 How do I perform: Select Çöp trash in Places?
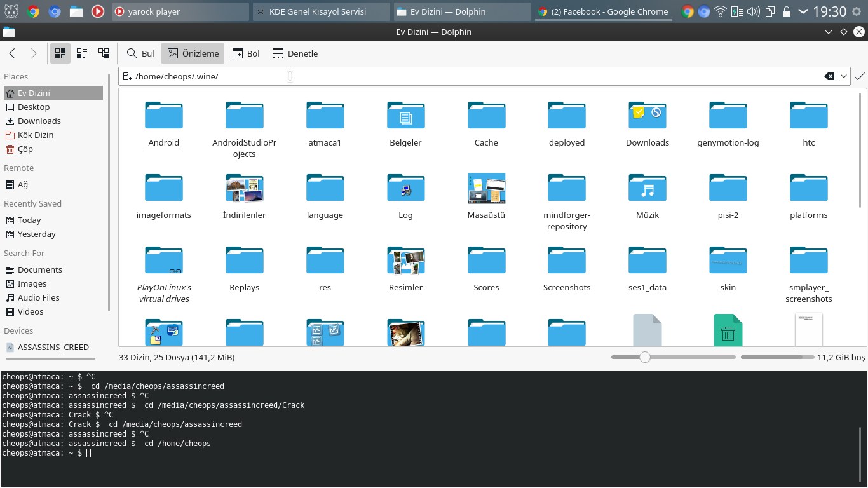pyautogui.click(x=25, y=149)
